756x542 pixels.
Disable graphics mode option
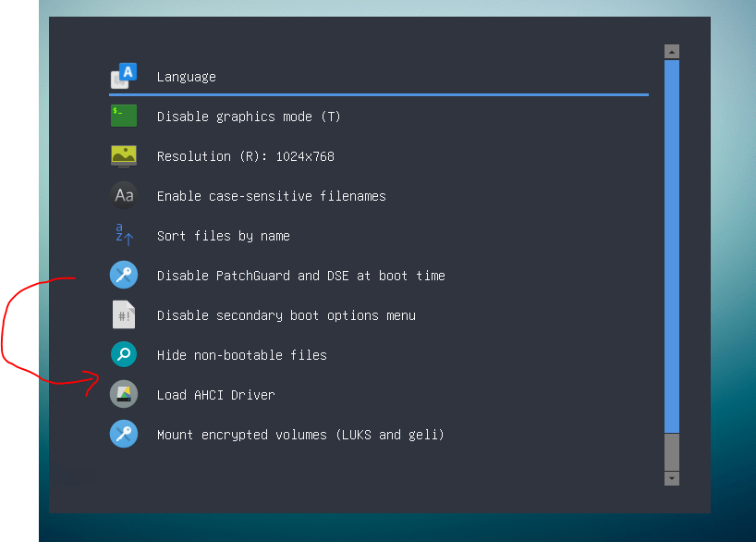pos(250,116)
